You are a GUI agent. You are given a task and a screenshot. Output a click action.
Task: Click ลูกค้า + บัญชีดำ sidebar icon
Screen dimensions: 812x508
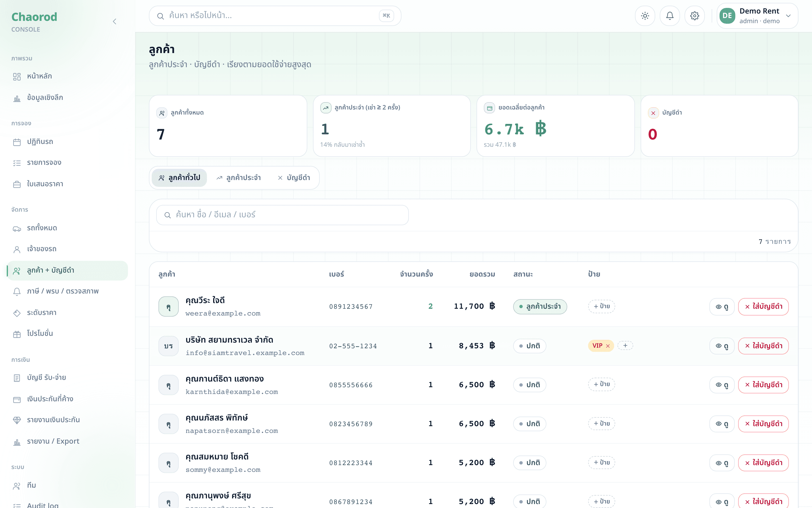pos(17,271)
